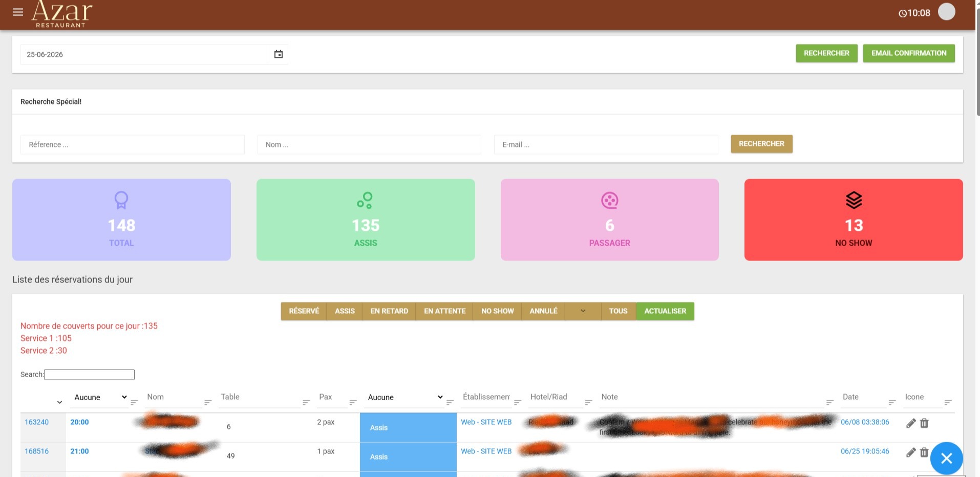The height and width of the screenshot is (477, 980).
Task: Click the user avatar circle
Action: [x=946, y=12]
